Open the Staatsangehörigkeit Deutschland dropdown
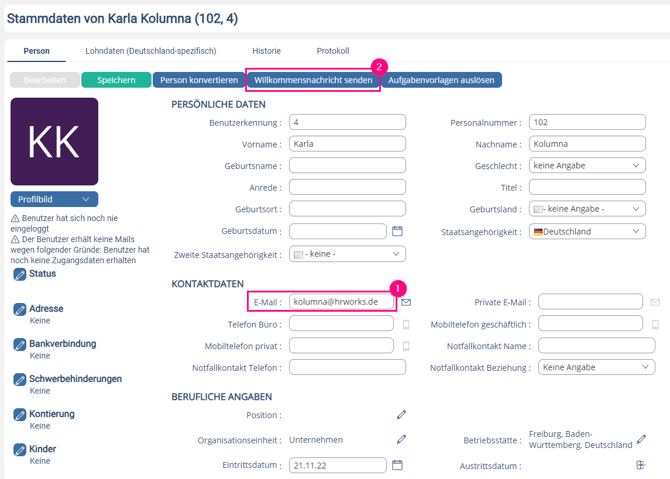 587,231
